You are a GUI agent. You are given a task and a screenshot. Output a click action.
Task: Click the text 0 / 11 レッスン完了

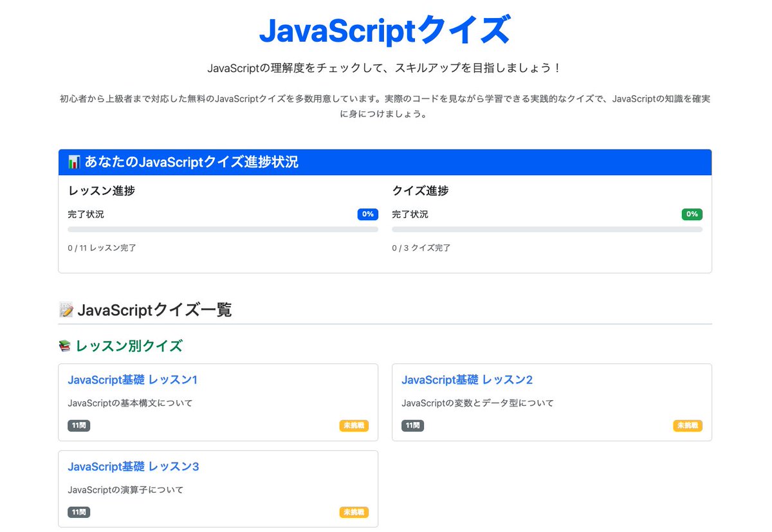point(102,248)
